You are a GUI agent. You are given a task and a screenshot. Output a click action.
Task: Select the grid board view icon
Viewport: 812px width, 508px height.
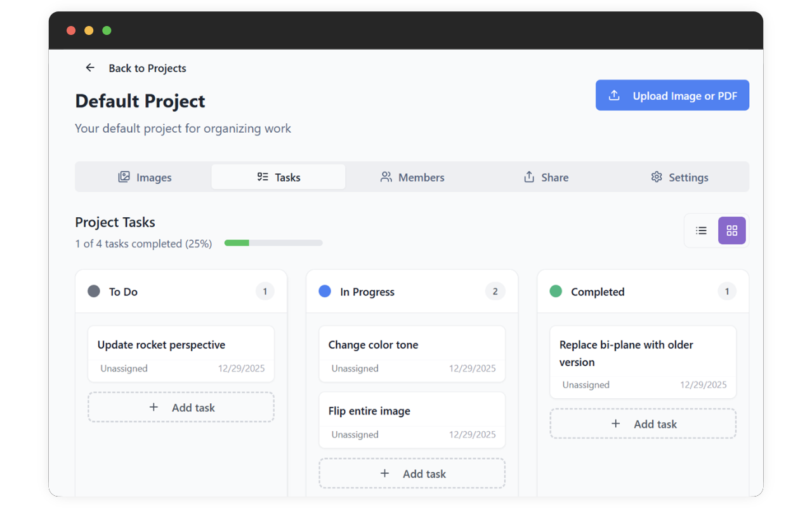click(732, 231)
